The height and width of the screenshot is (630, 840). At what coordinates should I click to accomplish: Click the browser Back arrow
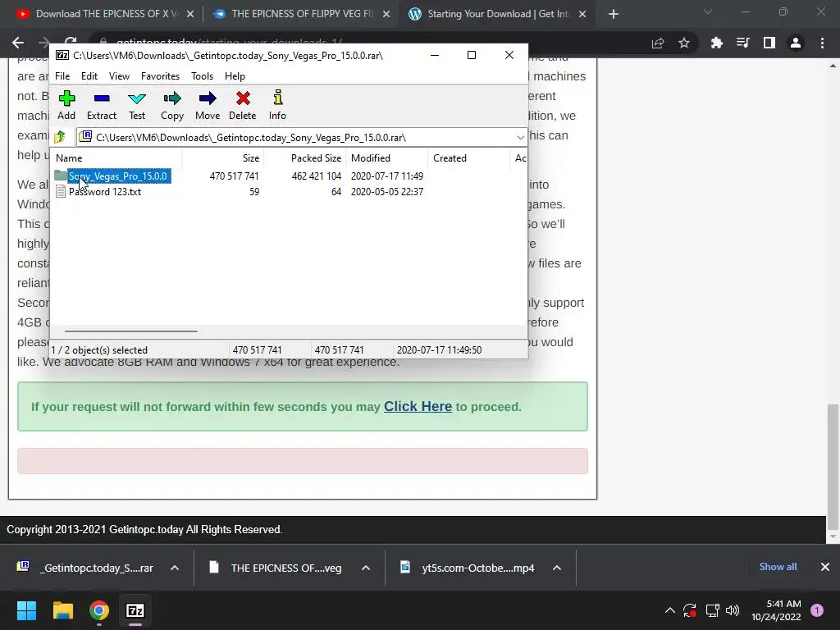(x=18, y=43)
